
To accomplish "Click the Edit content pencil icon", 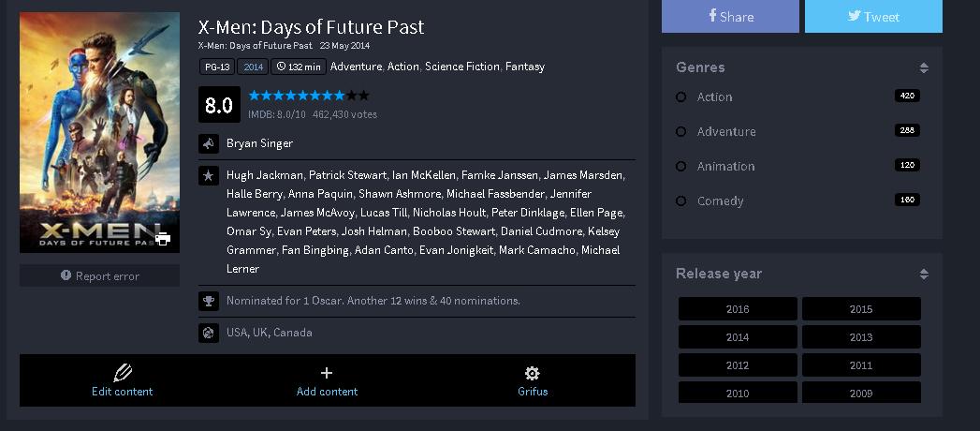I will (122, 373).
